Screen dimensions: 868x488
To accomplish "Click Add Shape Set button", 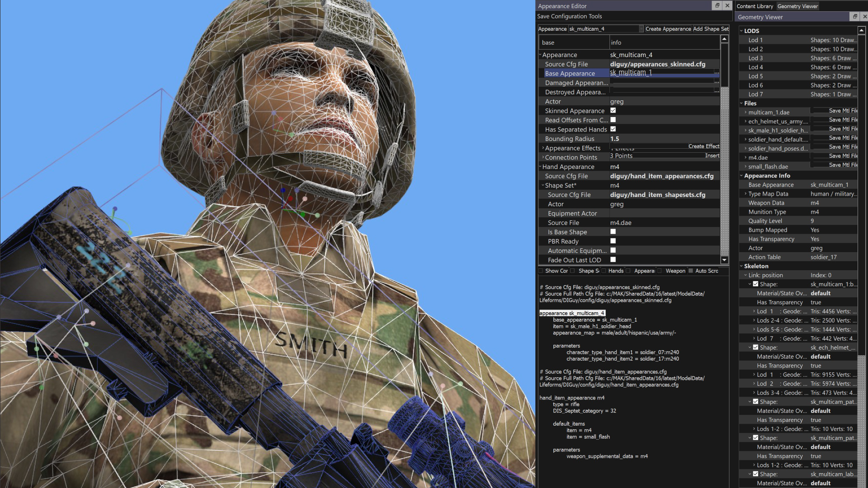I will pyautogui.click(x=710, y=29).
